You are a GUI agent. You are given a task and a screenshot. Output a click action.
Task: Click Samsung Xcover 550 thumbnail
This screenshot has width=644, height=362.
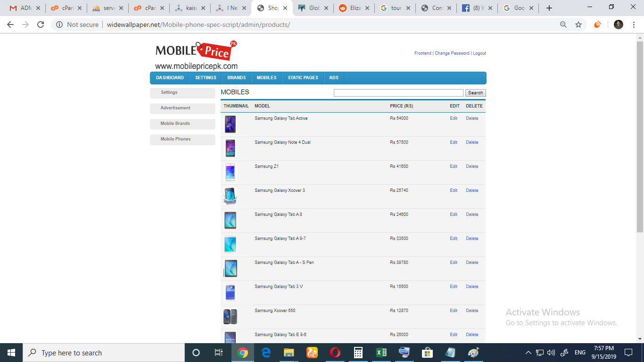(x=230, y=317)
